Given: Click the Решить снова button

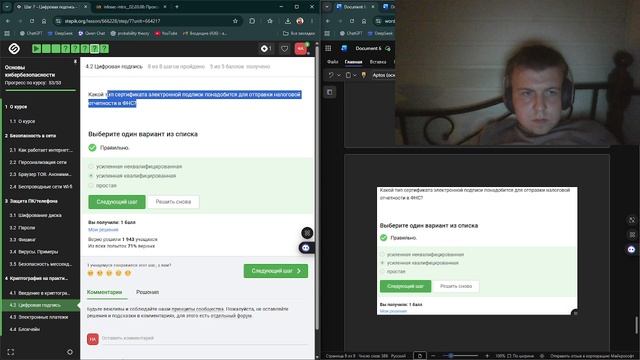Looking at the screenshot, I should [x=173, y=202].
